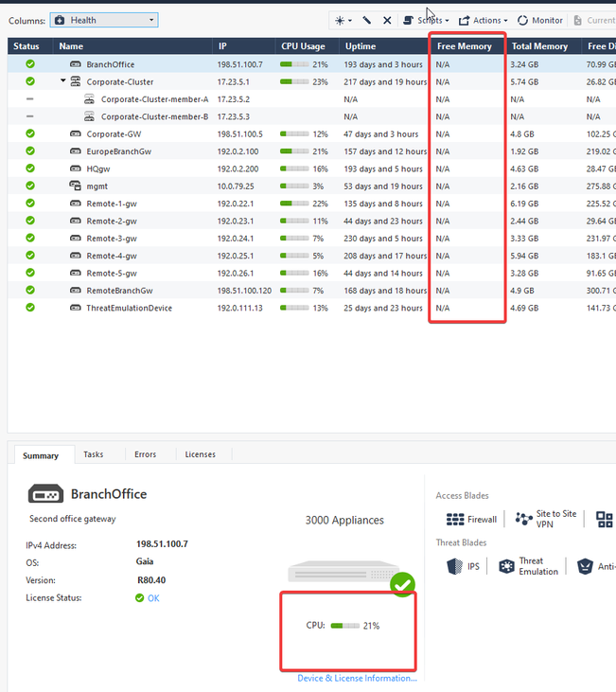The height and width of the screenshot is (692, 616).
Task: Switch to the Errors tab
Action: (145, 454)
